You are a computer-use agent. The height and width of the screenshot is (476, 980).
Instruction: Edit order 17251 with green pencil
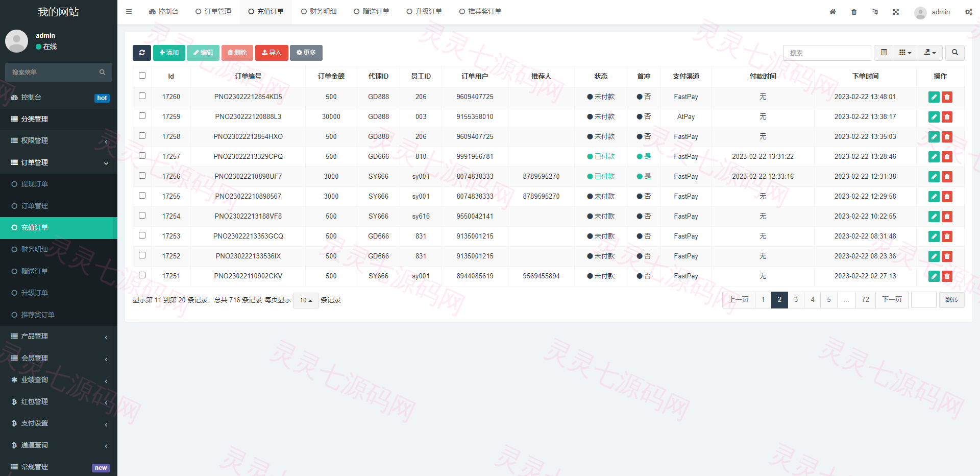[x=934, y=276]
